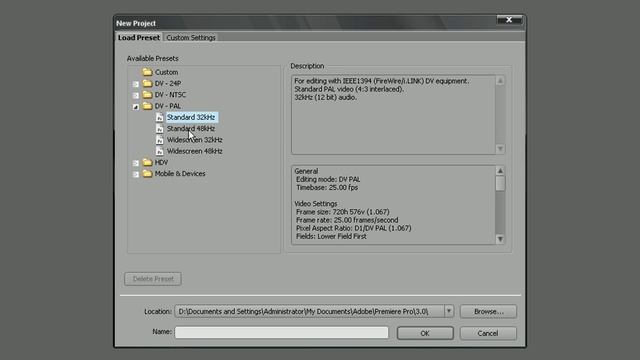This screenshot has height=360, width=640.
Task: Confirm with the OK button
Action: [425, 333]
